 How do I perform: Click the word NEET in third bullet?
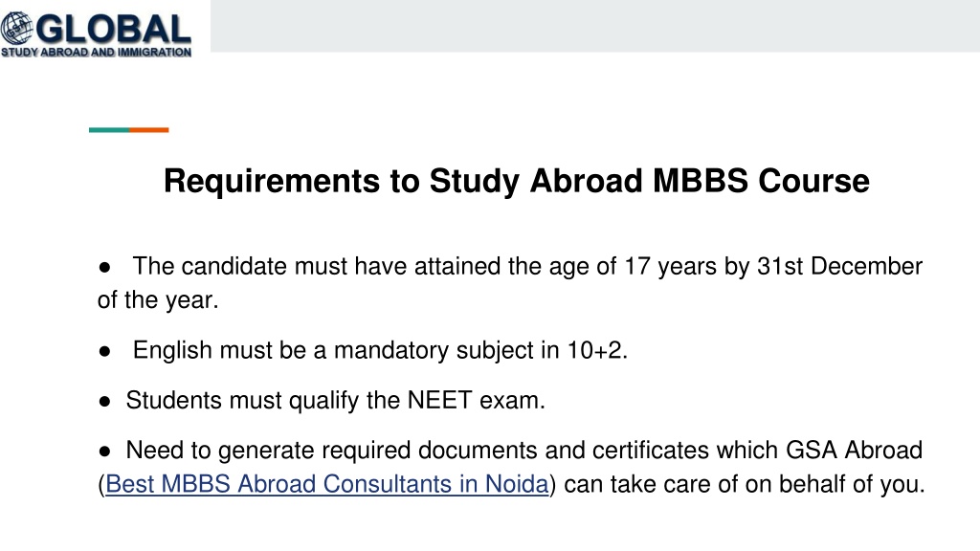[x=439, y=401]
